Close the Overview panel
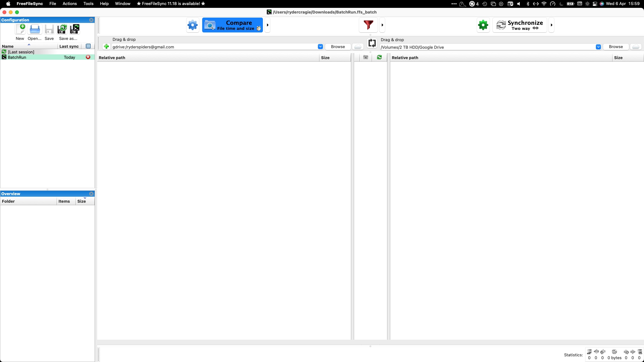This screenshot has width=644, height=362. tap(91, 194)
